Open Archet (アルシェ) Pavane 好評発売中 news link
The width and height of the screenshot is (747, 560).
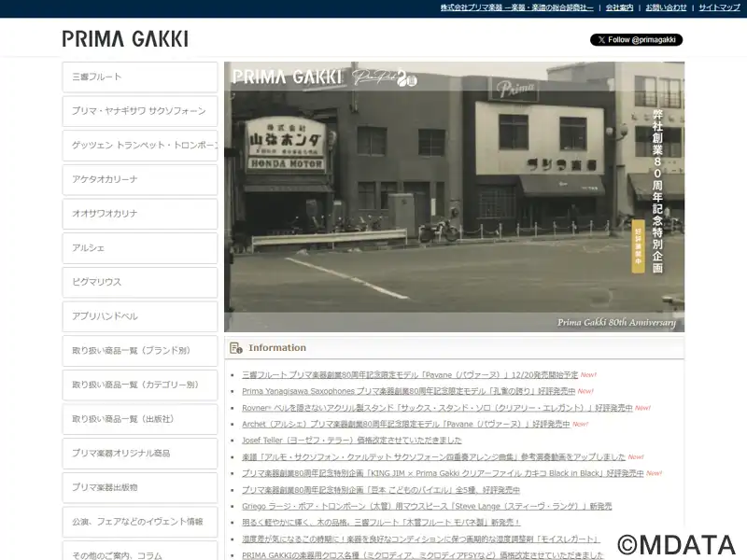point(405,425)
